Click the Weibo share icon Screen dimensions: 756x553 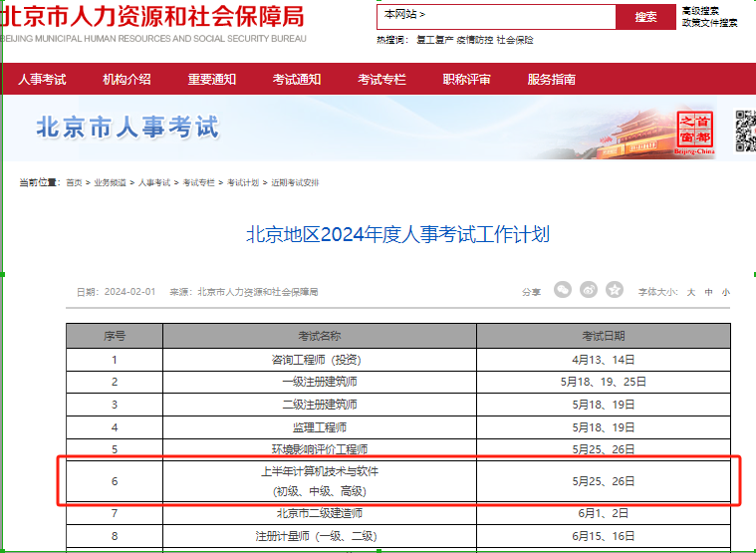[589, 290]
